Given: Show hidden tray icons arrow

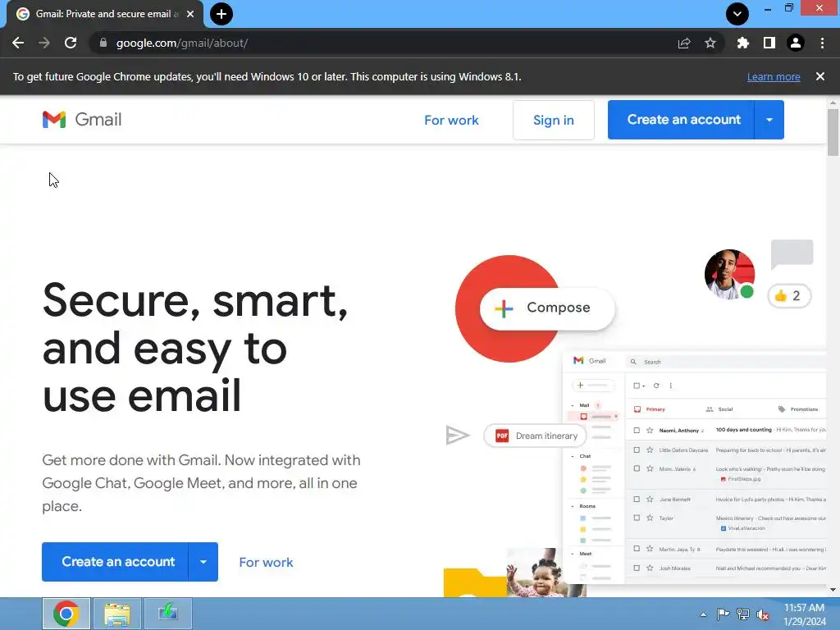Looking at the screenshot, I should (x=703, y=614).
